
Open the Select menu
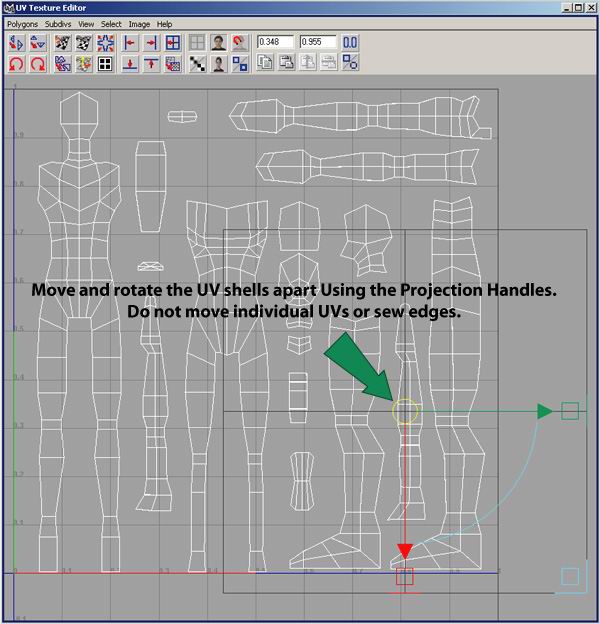point(113,23)
